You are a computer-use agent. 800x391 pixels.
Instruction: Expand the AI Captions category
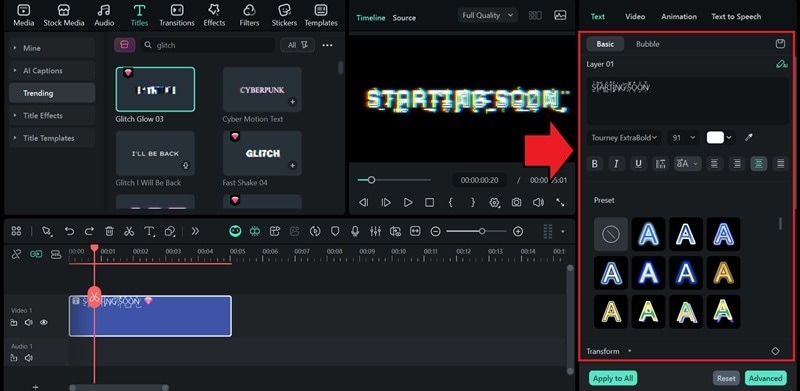click(52, 70)
